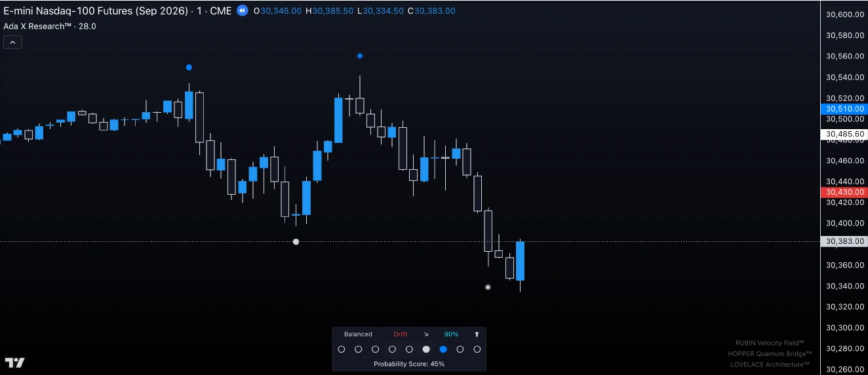Click the cyan 90% value

click(451, 334)
